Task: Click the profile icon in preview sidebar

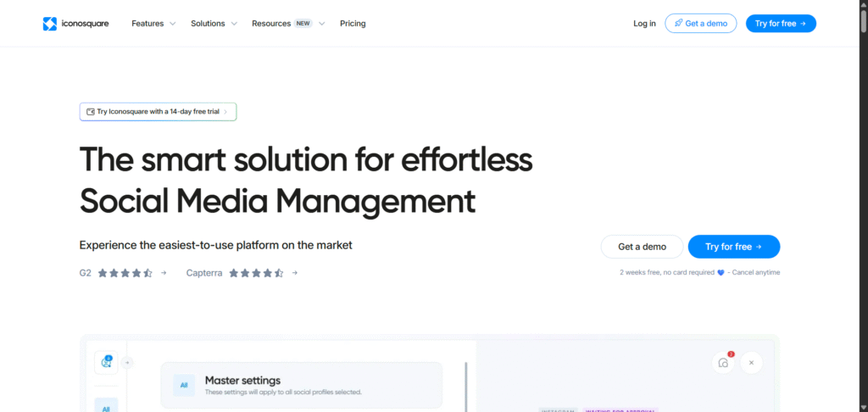Action: coord(106,362)
